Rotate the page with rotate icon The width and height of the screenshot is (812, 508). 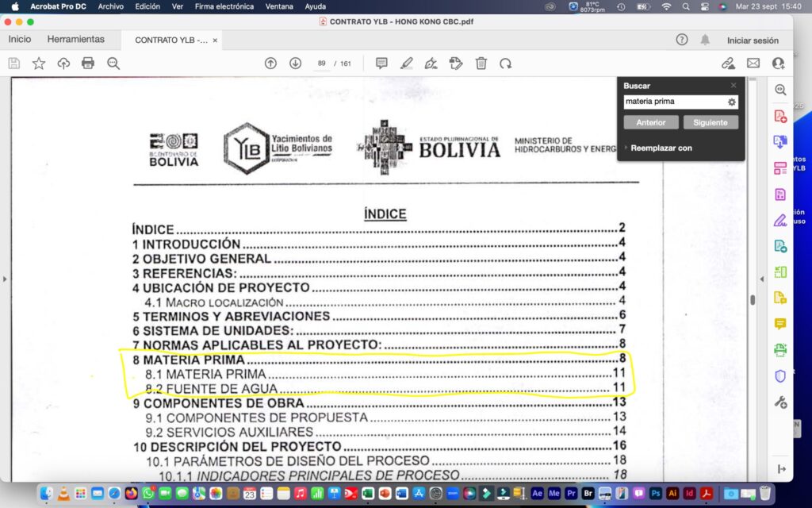[x=505, y=63]
